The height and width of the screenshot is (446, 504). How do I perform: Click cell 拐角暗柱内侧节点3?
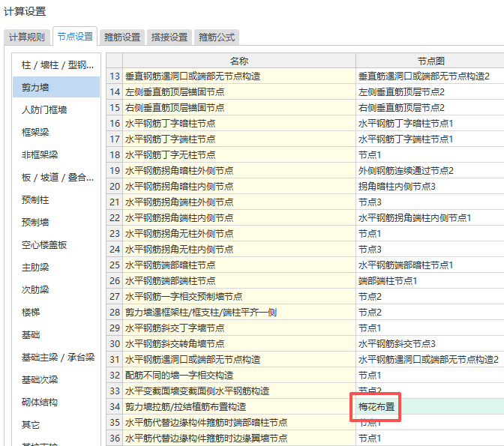[x=430, y=187]
